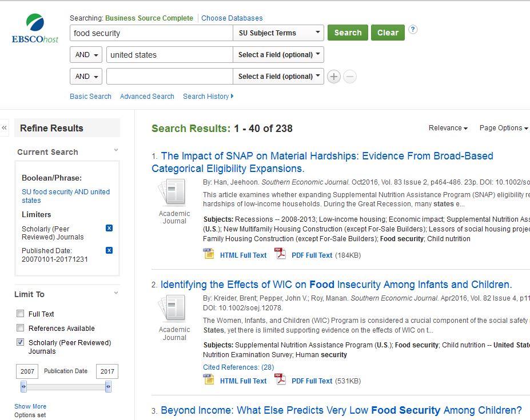Open HTML Full Text link for SNAP article
Screen dimensions: 530x420
click(244, 255)
